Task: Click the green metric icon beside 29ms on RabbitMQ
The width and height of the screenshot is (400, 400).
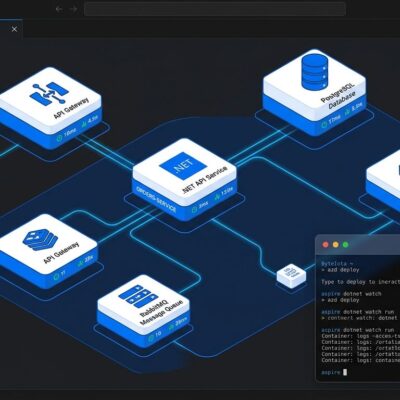Action: pos(171,327)
